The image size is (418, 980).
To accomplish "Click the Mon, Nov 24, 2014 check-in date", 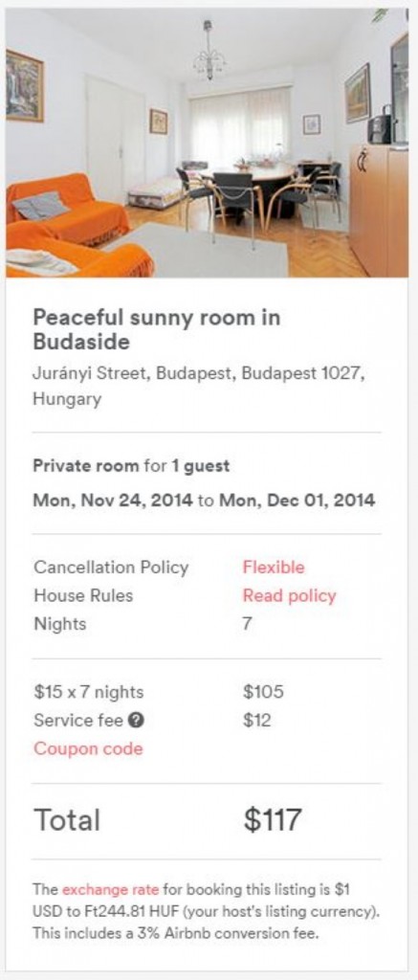I will click(113, 500).
